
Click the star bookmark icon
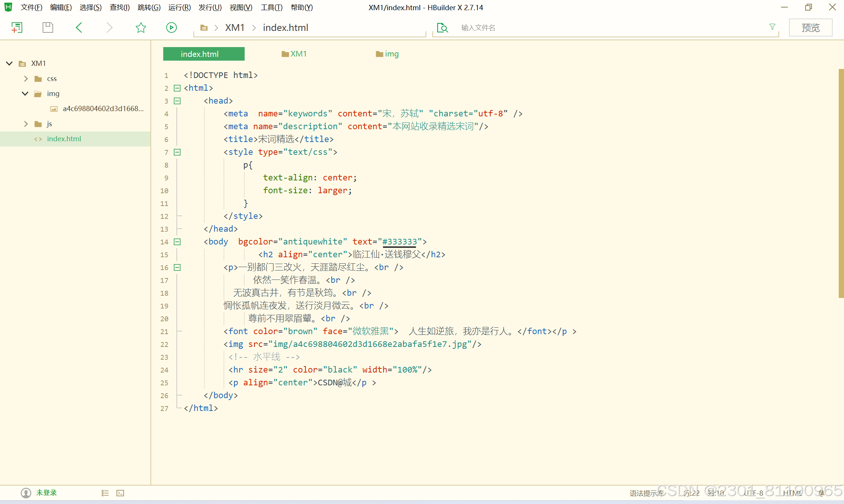click(x=141, y=27)
